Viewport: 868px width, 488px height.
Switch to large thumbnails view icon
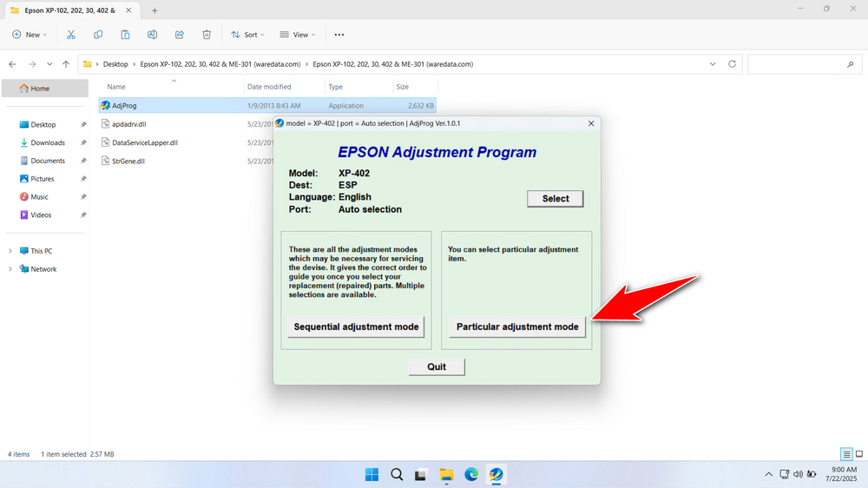pos(859,454)
